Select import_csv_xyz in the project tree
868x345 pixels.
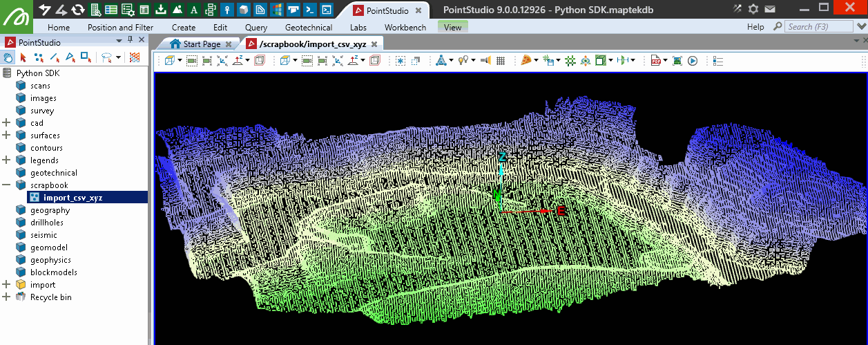pos(73,198)
